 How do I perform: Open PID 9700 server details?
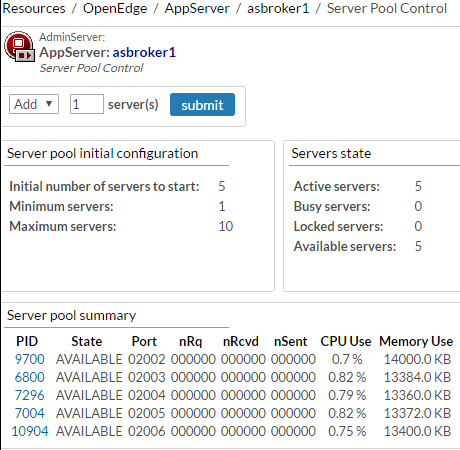pyautogui.click(x=30, y=359)
